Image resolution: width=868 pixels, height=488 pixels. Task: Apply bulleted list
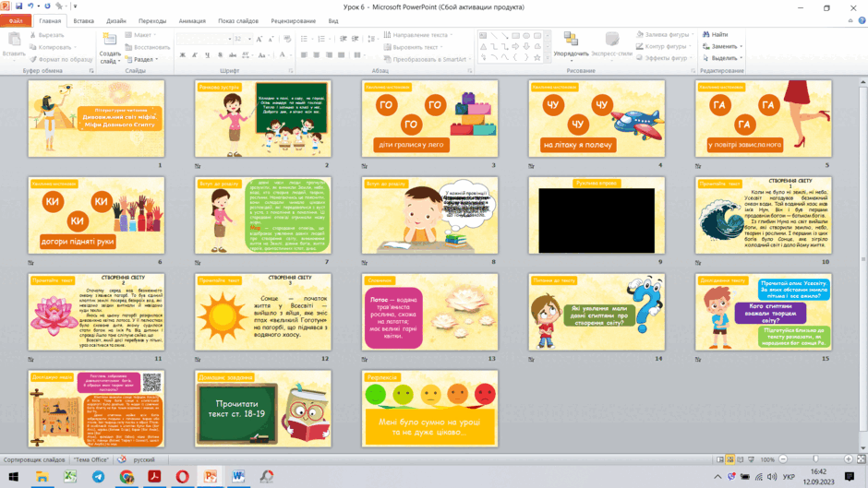click(305, 39)
